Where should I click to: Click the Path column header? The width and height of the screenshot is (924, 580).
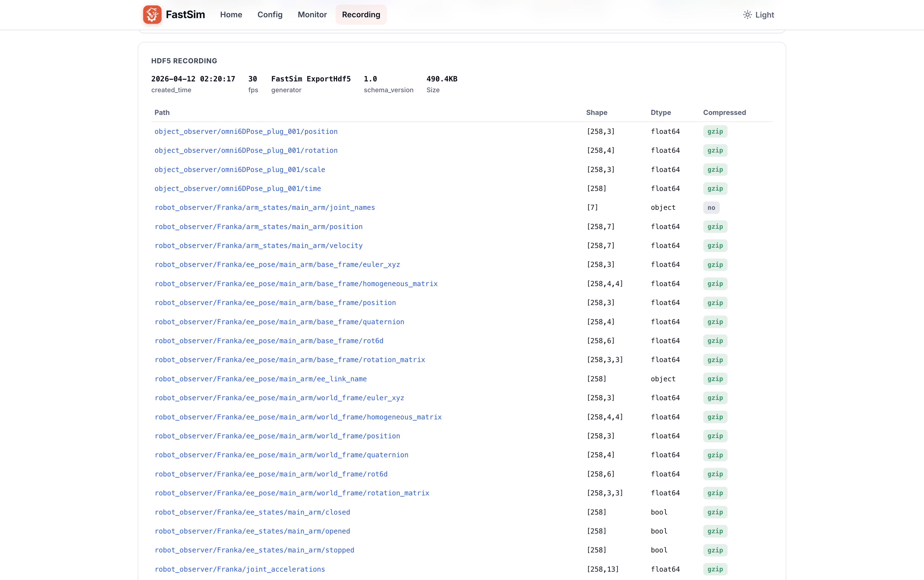(x=162, y=112)
